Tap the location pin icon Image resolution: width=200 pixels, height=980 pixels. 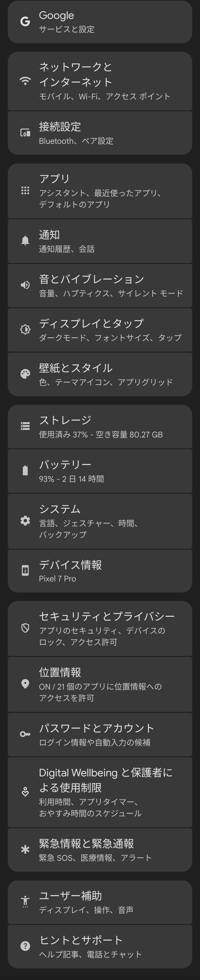[25, 684]
